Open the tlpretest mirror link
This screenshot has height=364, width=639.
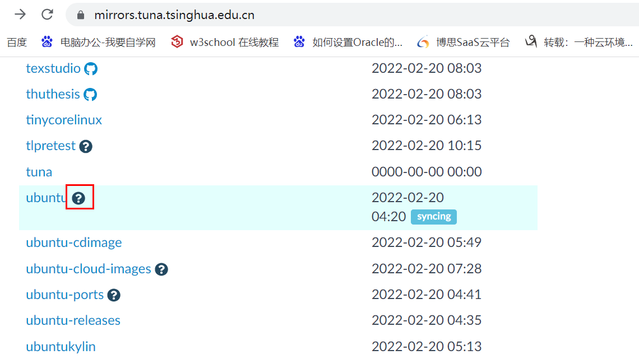tap(50, 146)
